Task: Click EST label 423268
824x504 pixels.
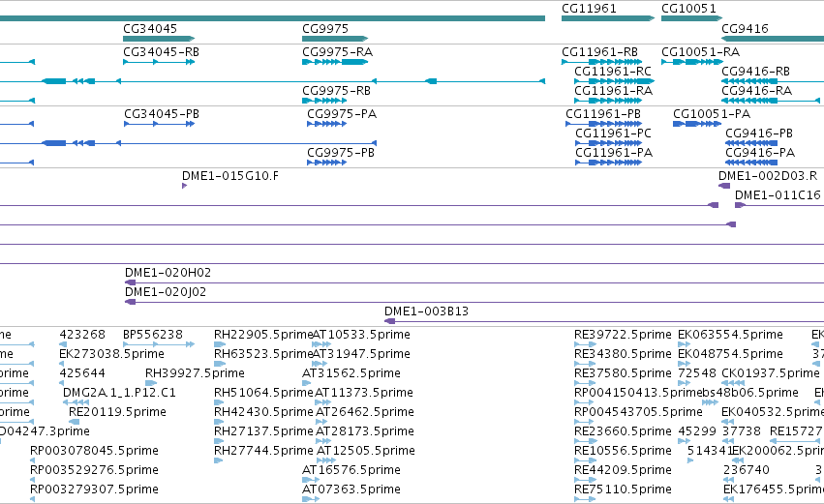Action: pyautogui.click(x=82, y=335)
